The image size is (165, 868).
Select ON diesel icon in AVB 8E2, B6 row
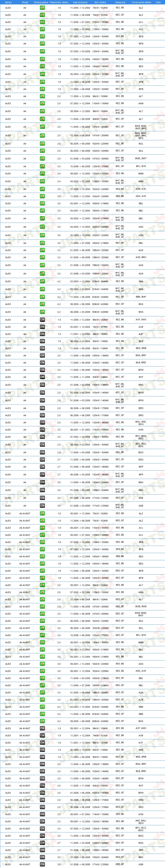42,327
